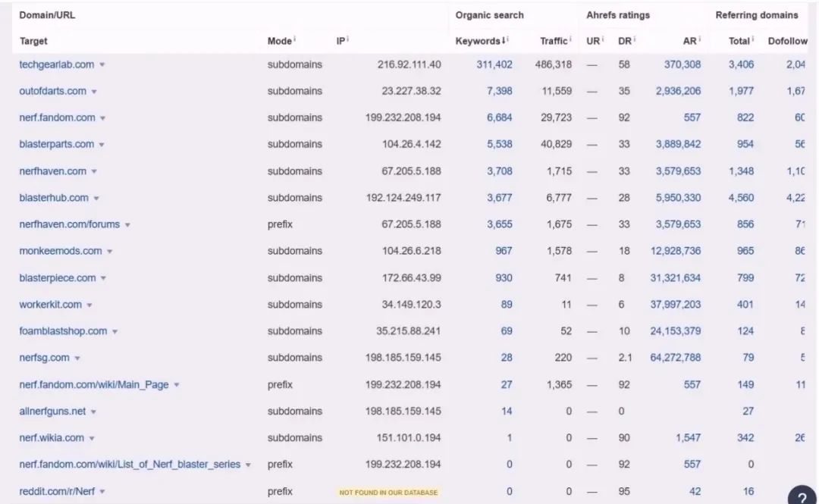
Task: Sort table by Keywords column
Action: coord(478,41)
